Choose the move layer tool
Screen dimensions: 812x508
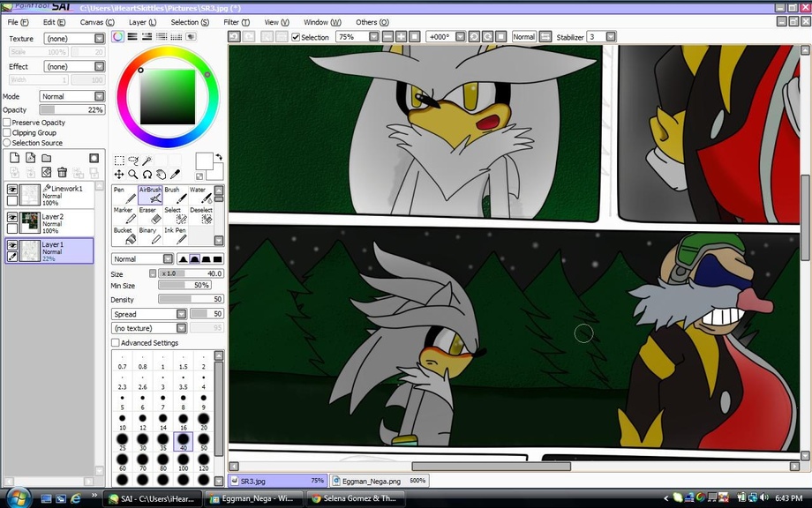pyautogui.click(x=119, y=175)
